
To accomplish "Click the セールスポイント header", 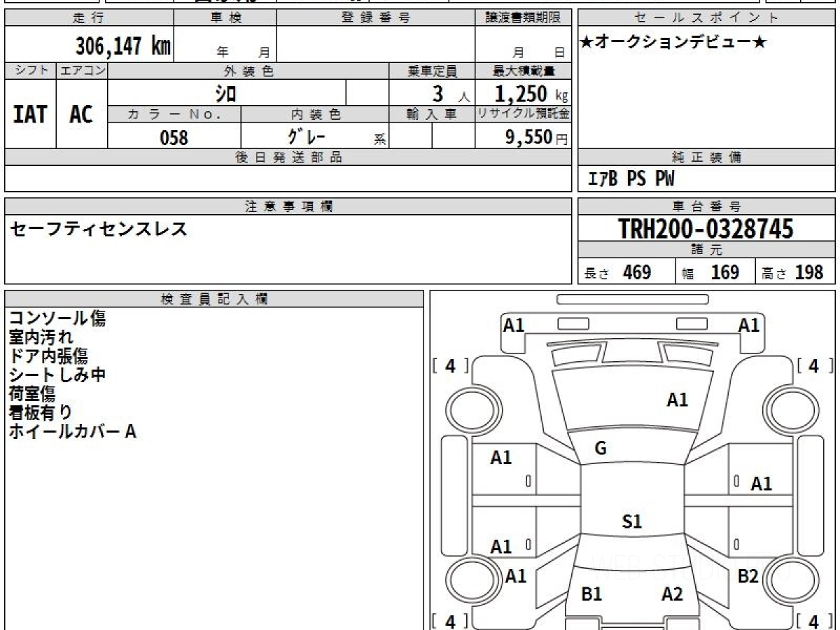I will pos(707,18).
